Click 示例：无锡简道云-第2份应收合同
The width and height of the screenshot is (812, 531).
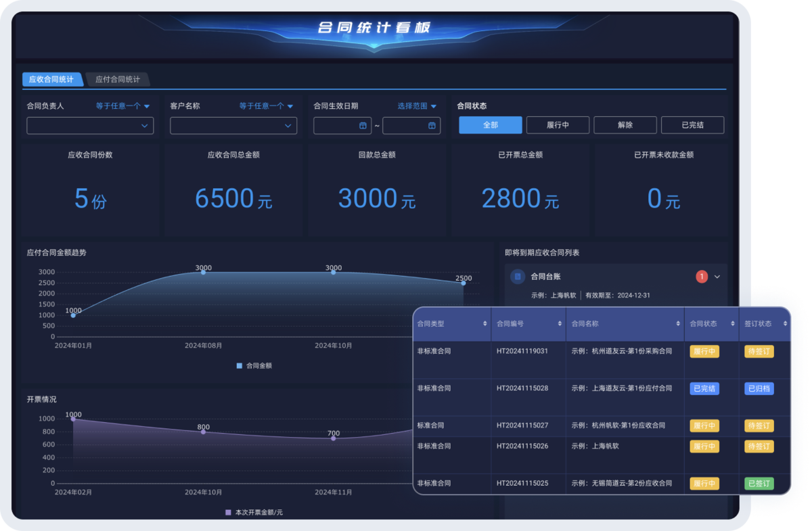pyautogui.click(x=622, y=483)
